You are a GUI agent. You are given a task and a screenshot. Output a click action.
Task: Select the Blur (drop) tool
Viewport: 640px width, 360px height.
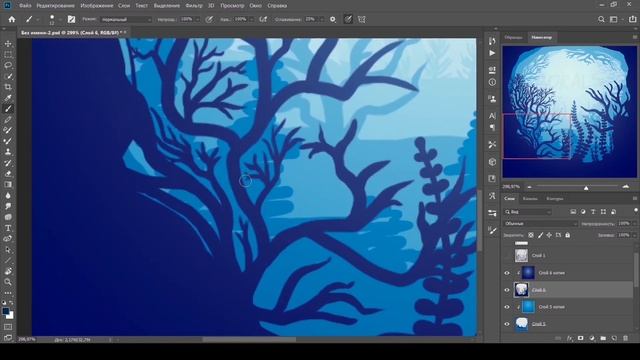[x=8, y=195]
